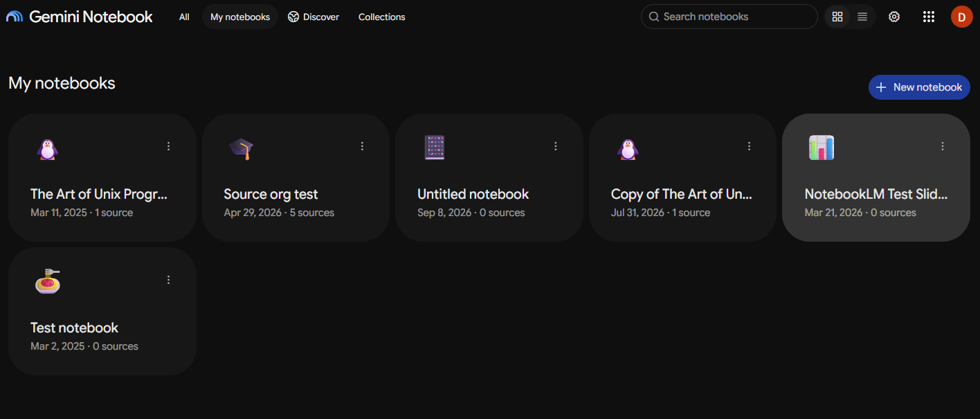Screen dimensions: 980x419
Task: Create a New notebook
Action: point(919,87)
